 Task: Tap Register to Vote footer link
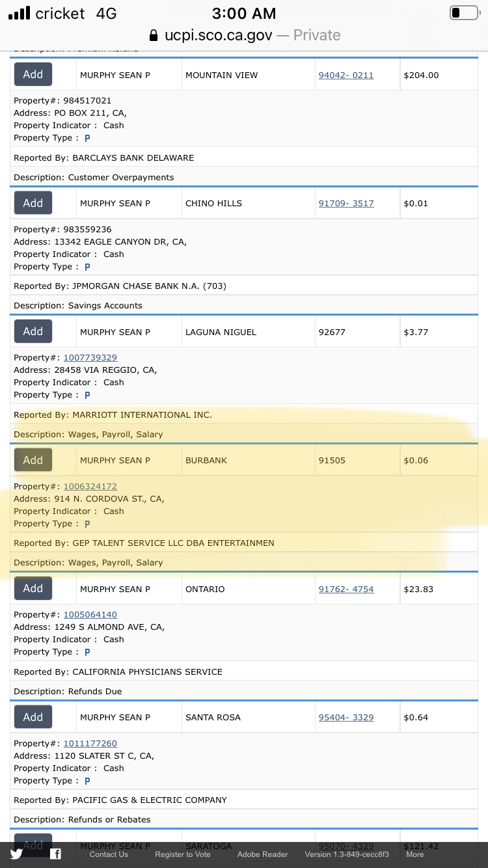tap(183, 854)
